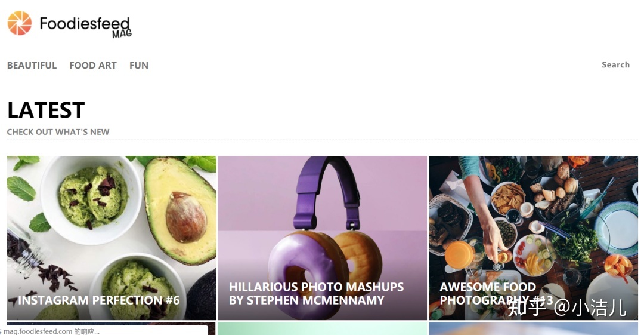Click the orange citrus slice logo icon

pos(19,23)
